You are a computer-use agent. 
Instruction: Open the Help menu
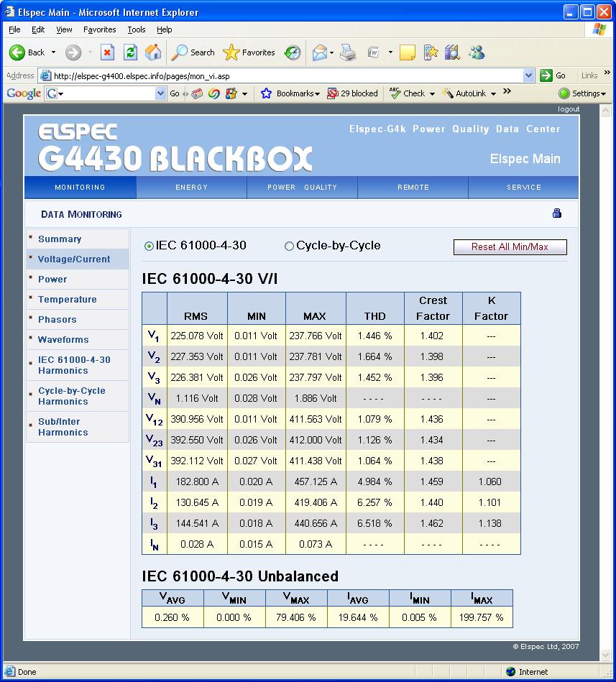(x=165, y=29)
